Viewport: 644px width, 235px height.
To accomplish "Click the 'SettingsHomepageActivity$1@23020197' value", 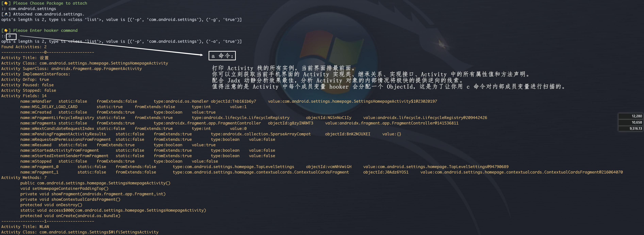I will [352, 101].
